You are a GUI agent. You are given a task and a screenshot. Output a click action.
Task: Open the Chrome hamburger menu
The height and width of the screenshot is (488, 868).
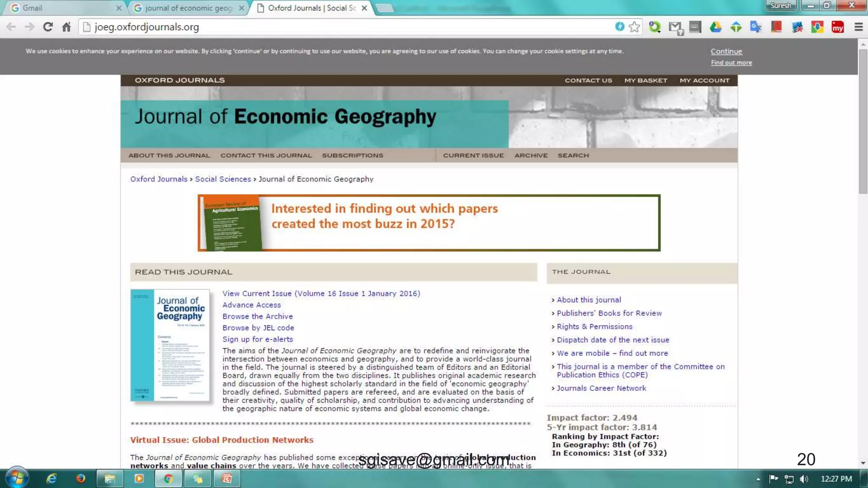pyautogui.click(x=858, y=27)
